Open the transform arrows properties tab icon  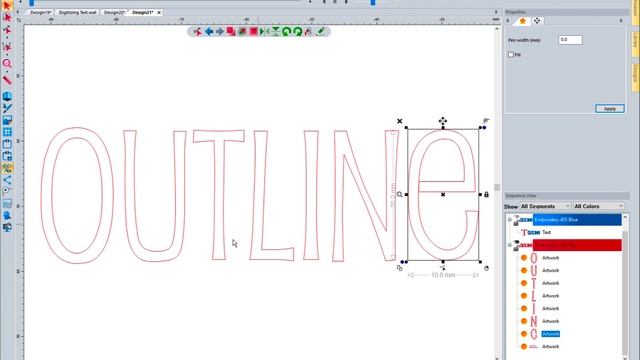pyautogui.click(x=537, y=21)
